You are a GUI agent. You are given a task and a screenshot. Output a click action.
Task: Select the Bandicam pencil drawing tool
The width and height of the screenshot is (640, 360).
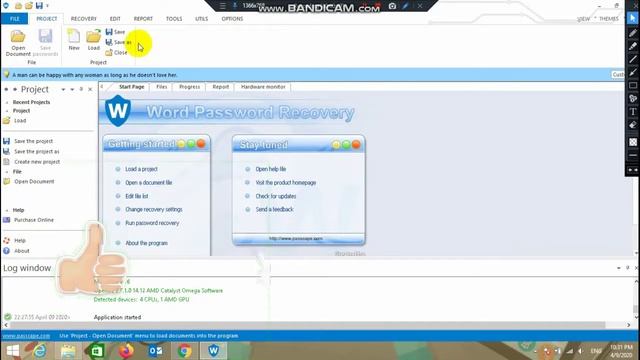point(633,33)
